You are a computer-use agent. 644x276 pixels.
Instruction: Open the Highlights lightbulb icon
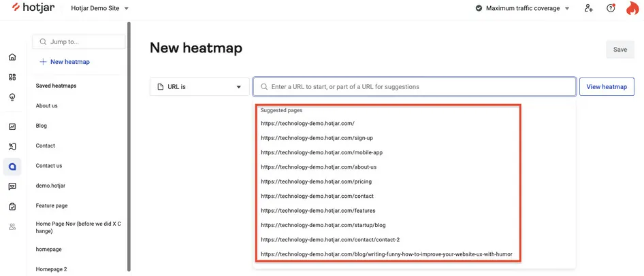pos(12,97)
